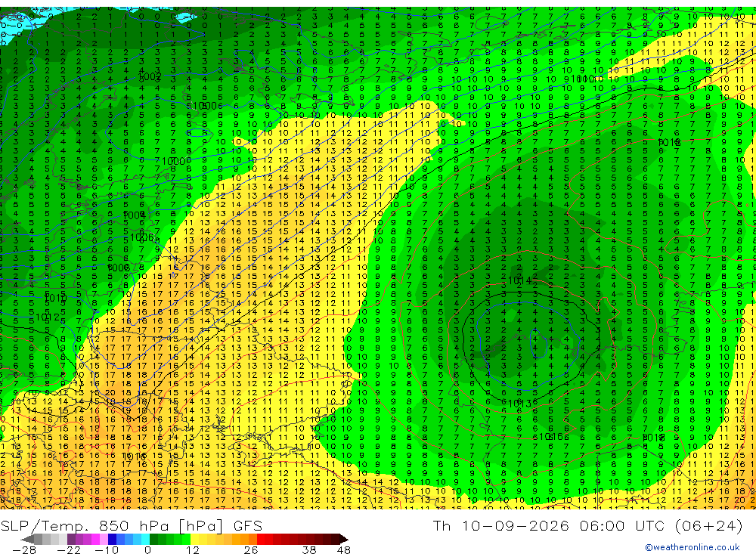Select the bright yellow swatch at legend value 12

point(194,539)
